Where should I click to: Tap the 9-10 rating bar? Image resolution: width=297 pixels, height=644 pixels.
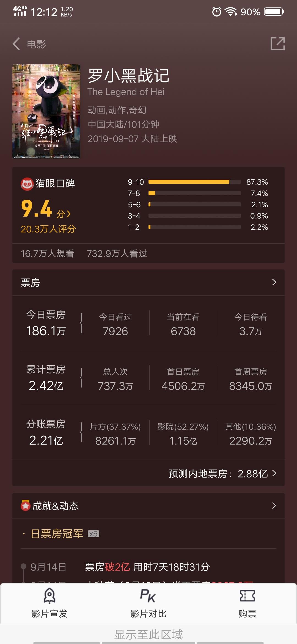click(x=194, y=182)
